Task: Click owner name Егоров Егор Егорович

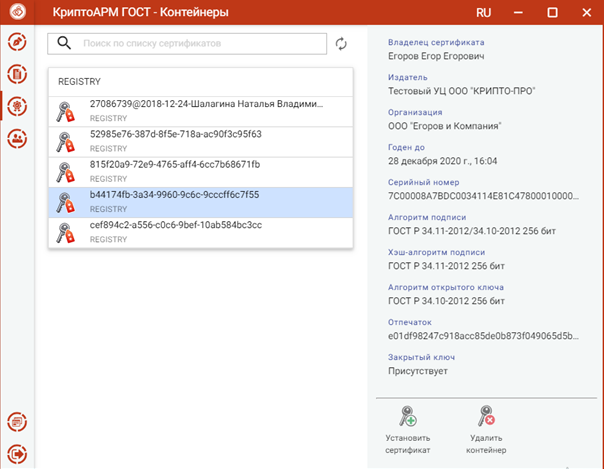Action: pyautogui.click(x=436, y=56)
